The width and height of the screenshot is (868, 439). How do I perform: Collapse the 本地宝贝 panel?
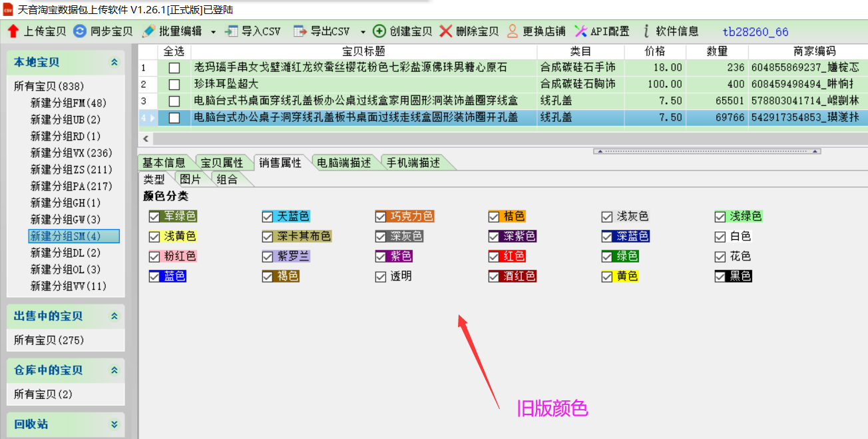(x=114, y=63)
